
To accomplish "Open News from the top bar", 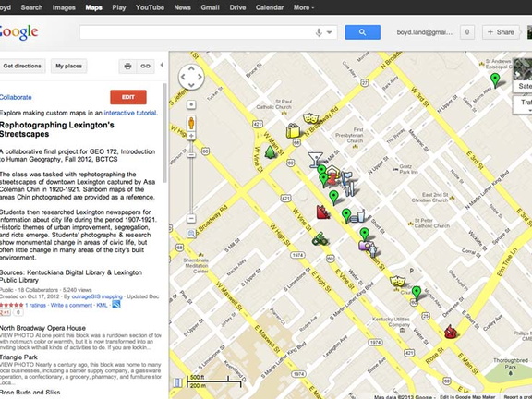I will [x=182, y=7].
